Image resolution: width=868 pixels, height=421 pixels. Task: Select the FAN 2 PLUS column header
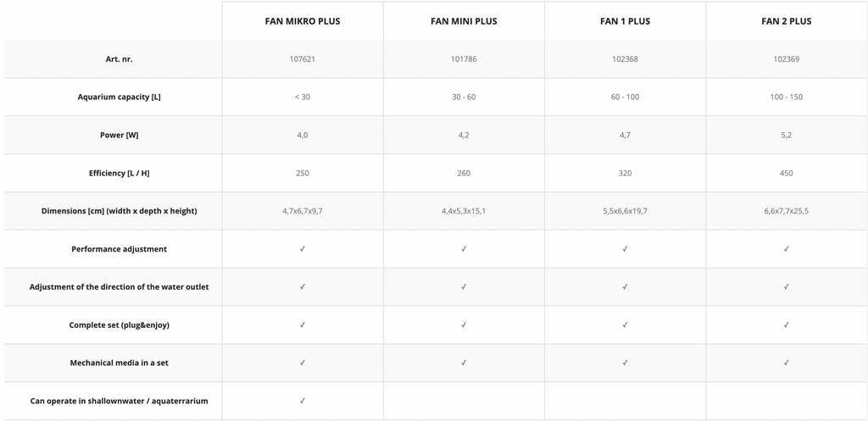pos(786,21)
